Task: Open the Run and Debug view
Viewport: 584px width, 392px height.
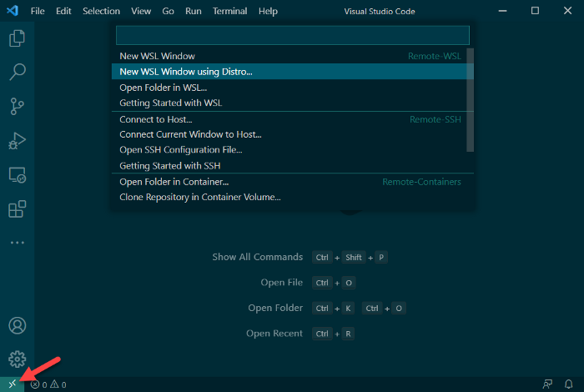Action: pos(17,140)
